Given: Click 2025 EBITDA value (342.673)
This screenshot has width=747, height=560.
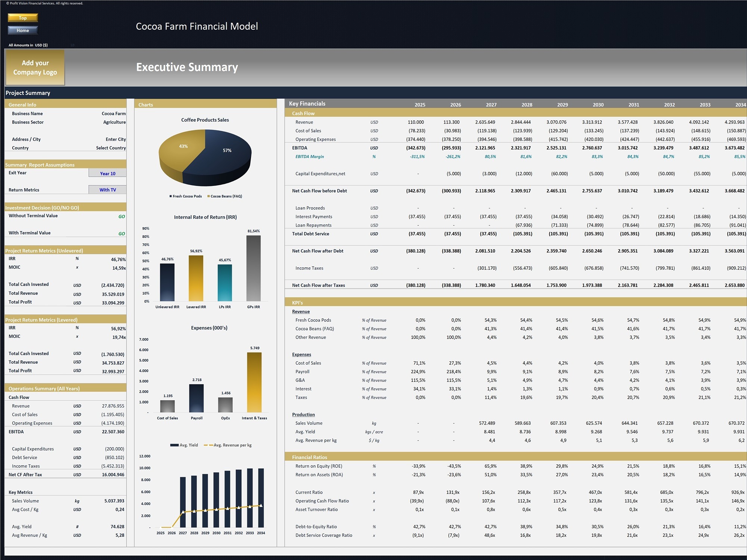Looking at the screenshot, I should click(x=416, y=148).
